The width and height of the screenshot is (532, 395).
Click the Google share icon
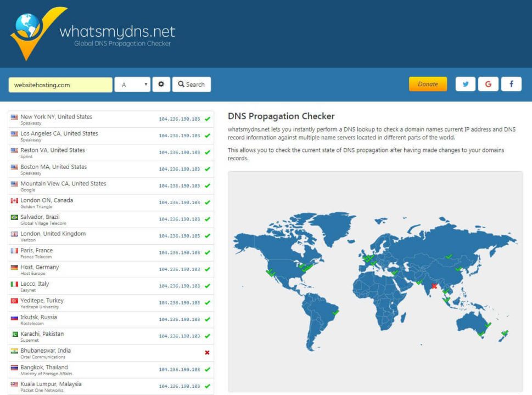click(488, 84)
